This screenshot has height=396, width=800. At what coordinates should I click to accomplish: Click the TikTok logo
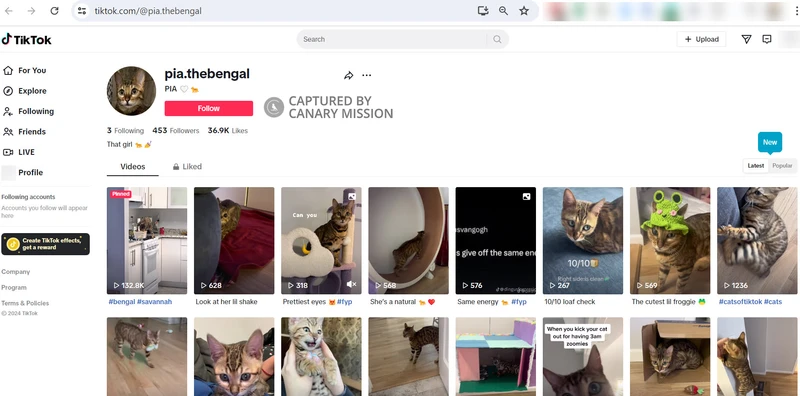click(27, 39)
